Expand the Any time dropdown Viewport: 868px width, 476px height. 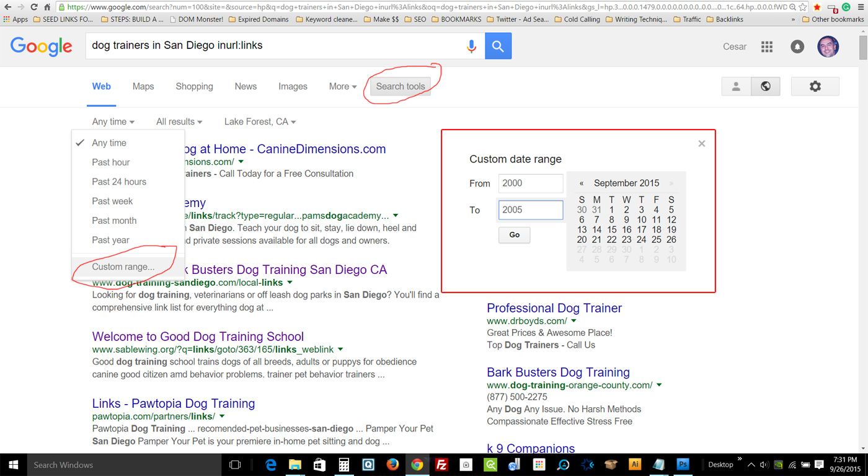(113, 122)
